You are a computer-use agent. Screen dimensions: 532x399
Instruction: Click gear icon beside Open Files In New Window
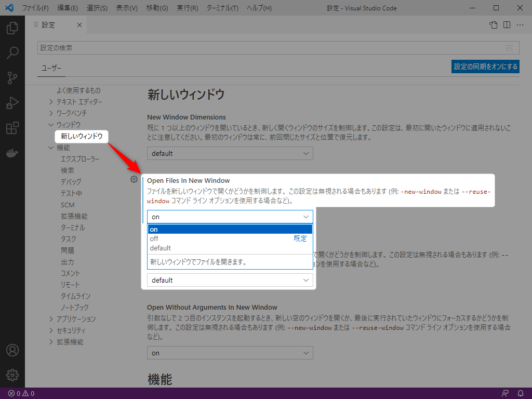[x=134, y=179]
